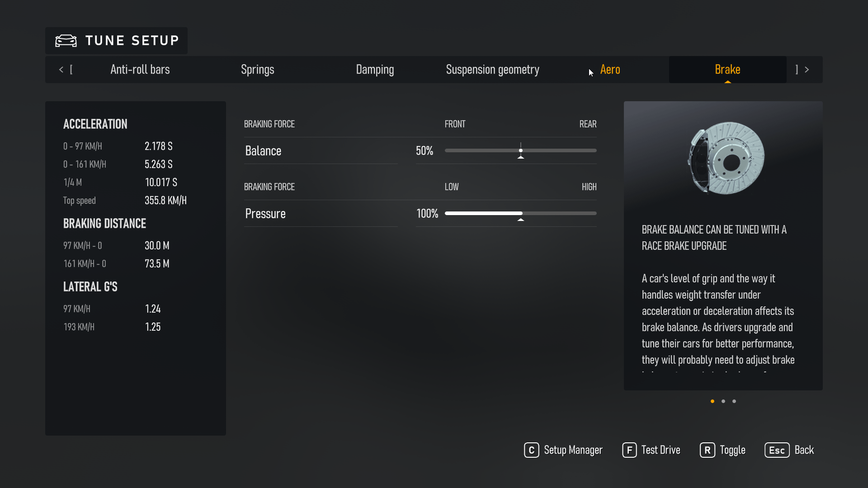The image size is (868, 488).
Task: Click the car icon beside Tune Setup
Action: (x=66, y=41)
